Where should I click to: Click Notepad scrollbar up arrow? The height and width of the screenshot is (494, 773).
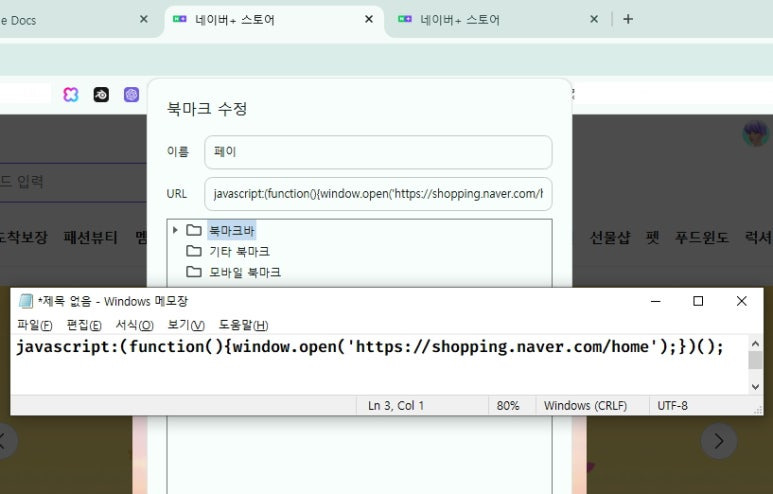(755, 343)
